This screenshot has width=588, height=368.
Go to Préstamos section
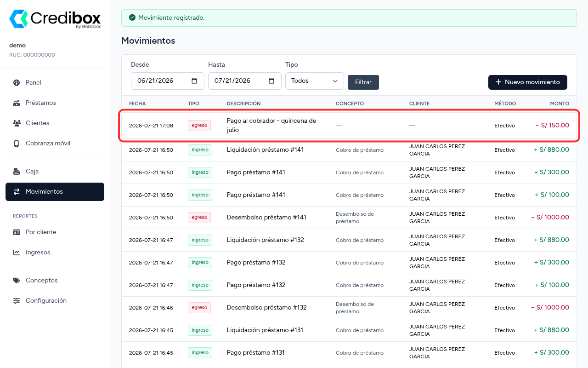(x=55, y=103)
